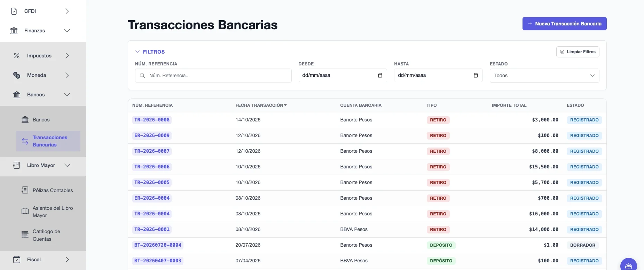Collapse the FILTROS panel
644x270 pixels.
click(150, 52)
